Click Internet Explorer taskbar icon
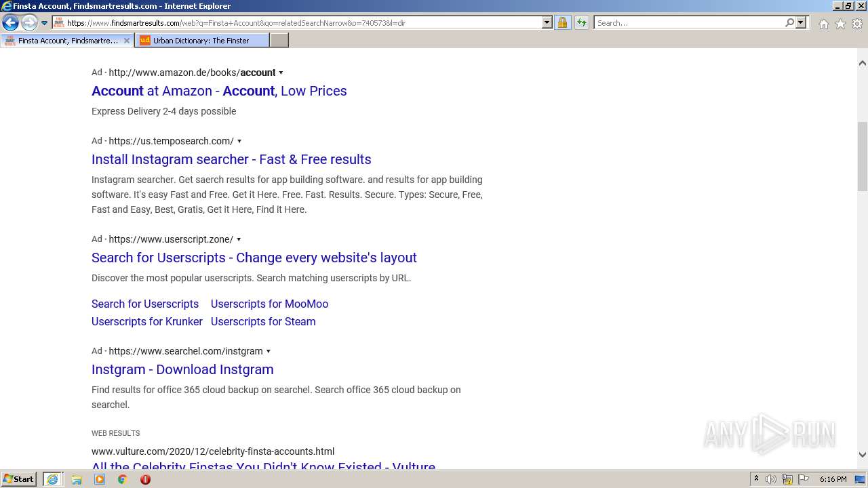The width and height of the screenshot is (868, 488). tap(52, 479)
